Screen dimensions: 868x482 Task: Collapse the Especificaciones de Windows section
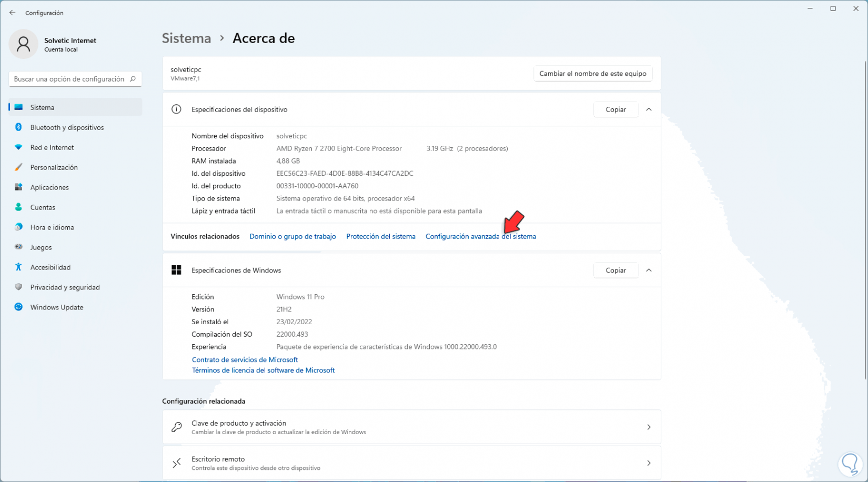649,270
